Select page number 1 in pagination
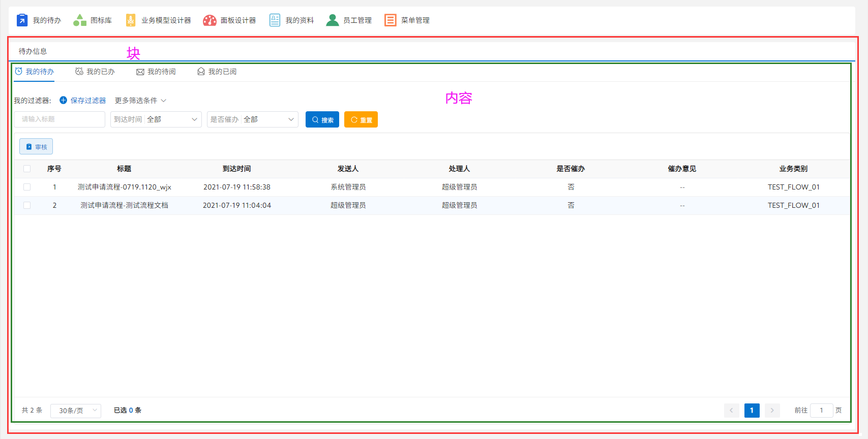868x439 pixels. point(752,411)
